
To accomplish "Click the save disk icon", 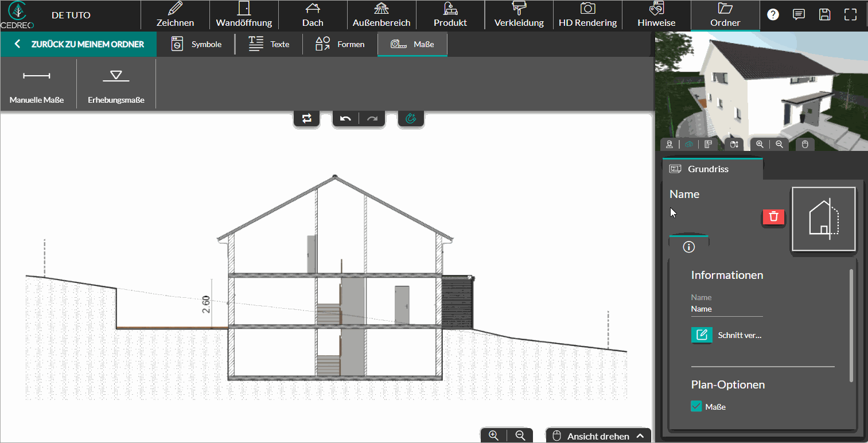I will [824, 15].
